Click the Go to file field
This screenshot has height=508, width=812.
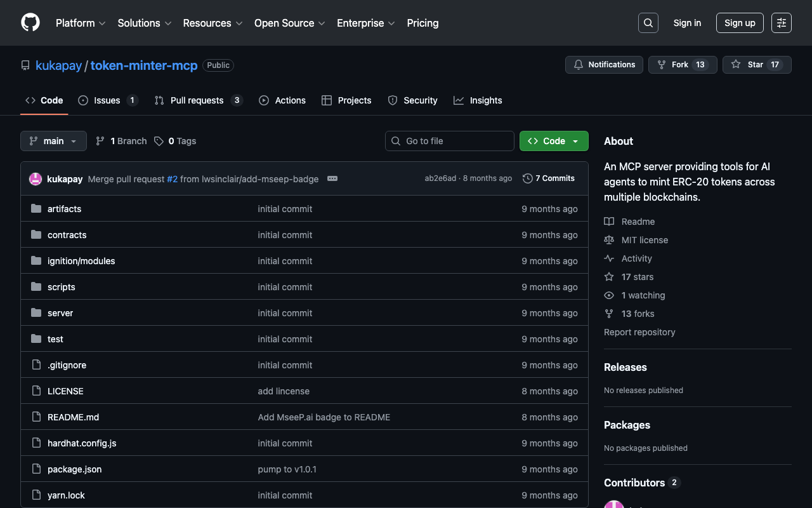[x=450, y=141]
